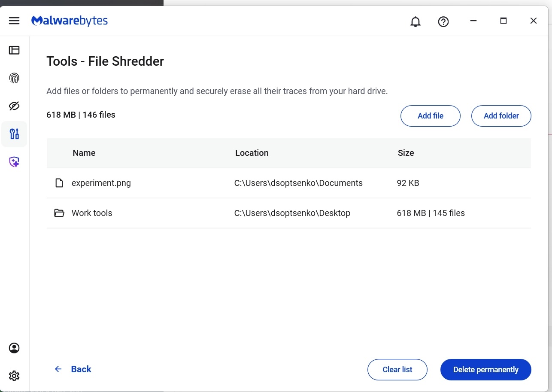This screenshot has width=552, height=392.
Task: Open the hamburger menu
Action: tap(14, 21)
